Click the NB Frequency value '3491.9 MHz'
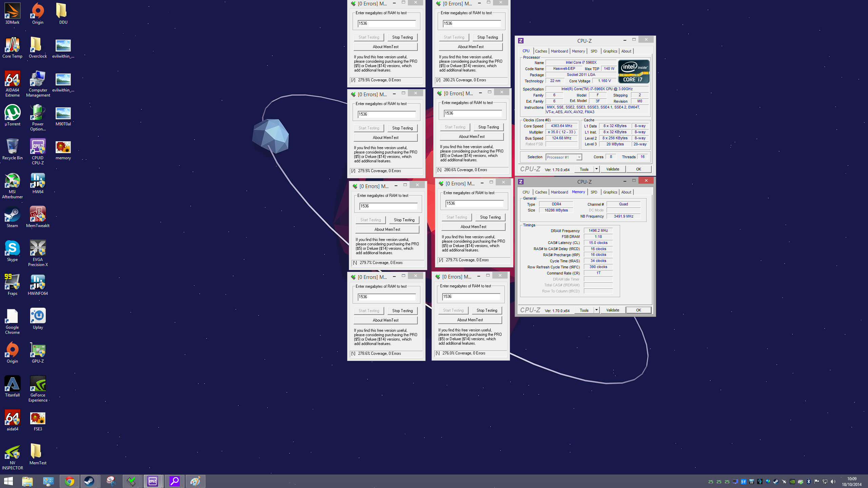Viewport: 868px width, 488px height. (x=624, y=217)
